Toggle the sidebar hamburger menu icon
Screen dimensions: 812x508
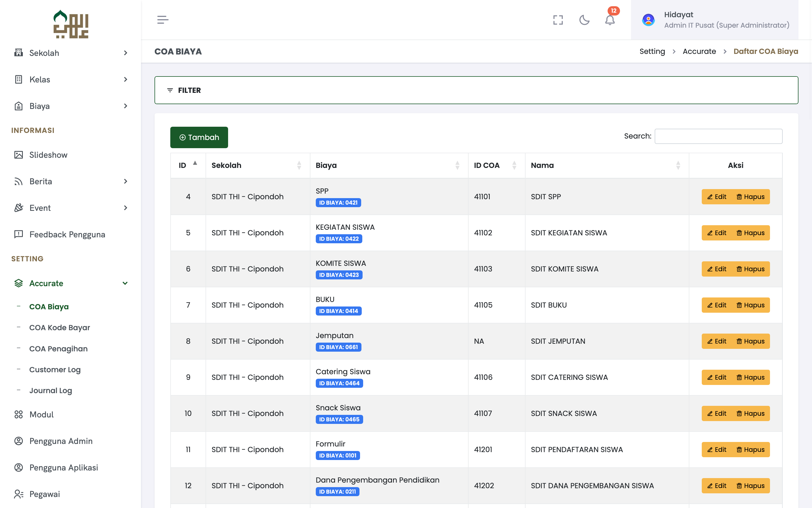click(163, 20)
